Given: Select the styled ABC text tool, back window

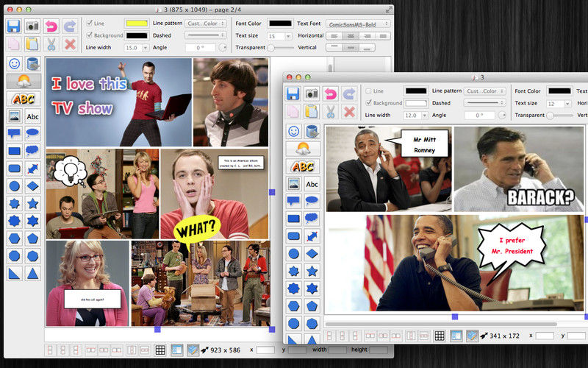Looking at the screenshot, I should tap(24, 99).
